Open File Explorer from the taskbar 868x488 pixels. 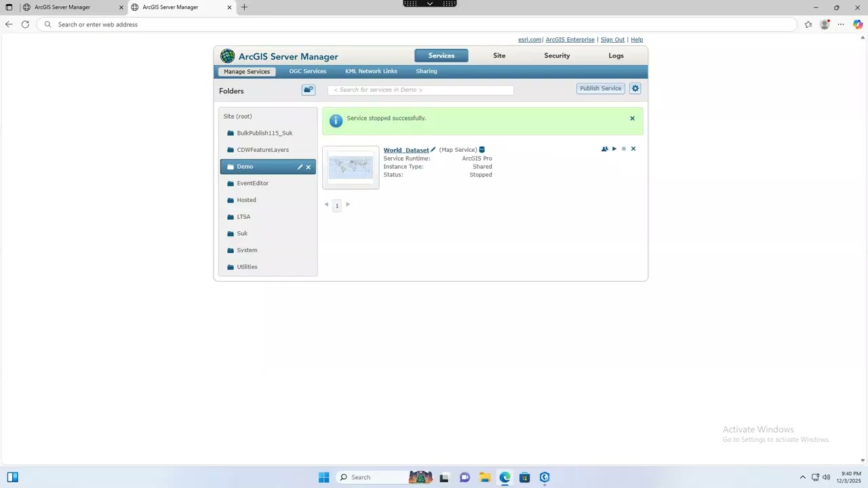485,477
